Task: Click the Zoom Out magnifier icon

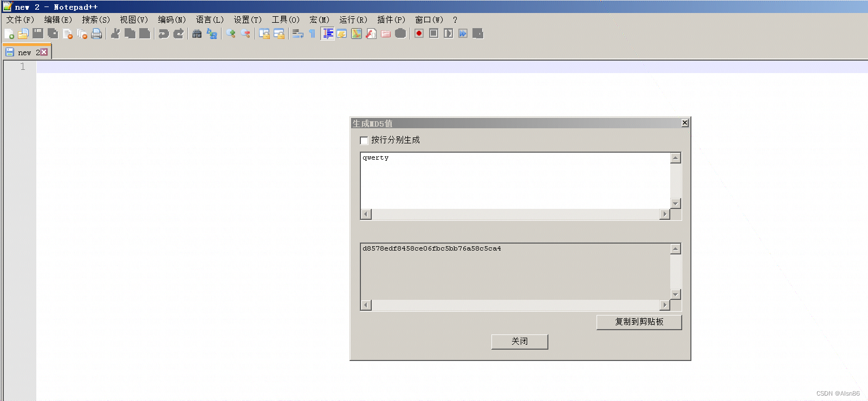Action: tap(245, 34)
